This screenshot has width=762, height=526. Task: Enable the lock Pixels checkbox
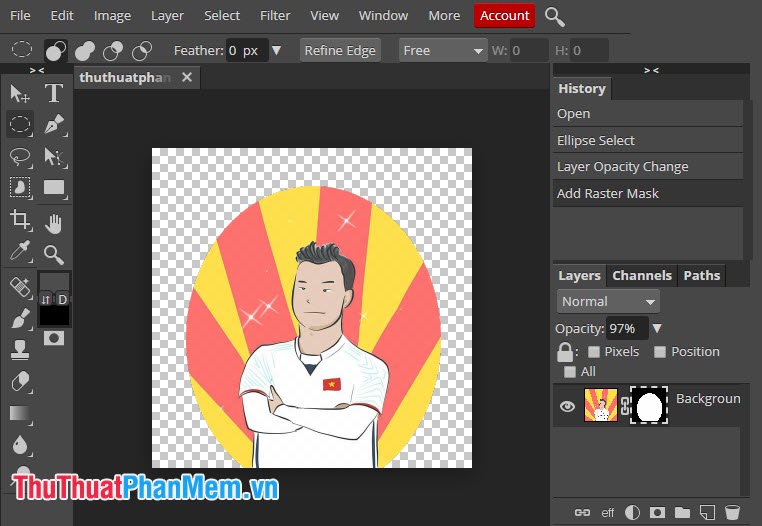(594, 352)
